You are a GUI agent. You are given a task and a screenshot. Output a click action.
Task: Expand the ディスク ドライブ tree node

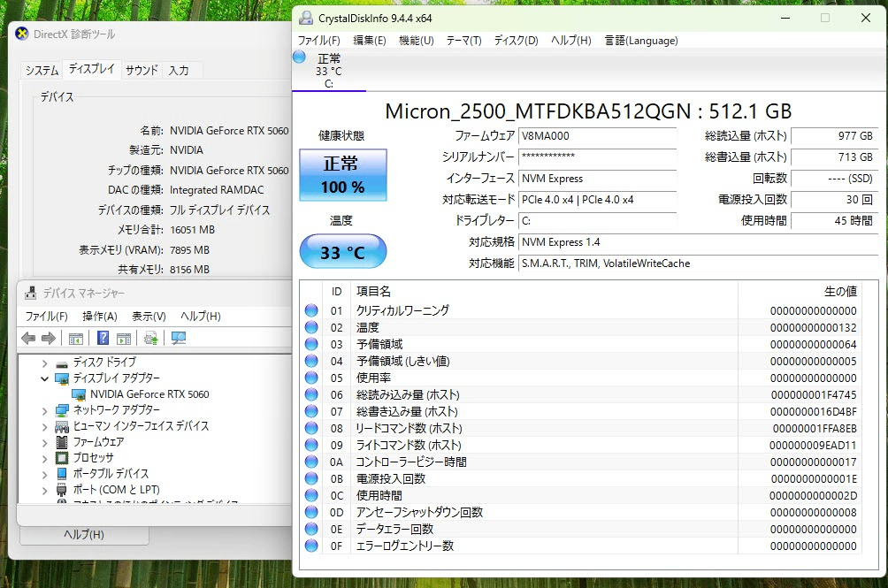tap(45, 363)
